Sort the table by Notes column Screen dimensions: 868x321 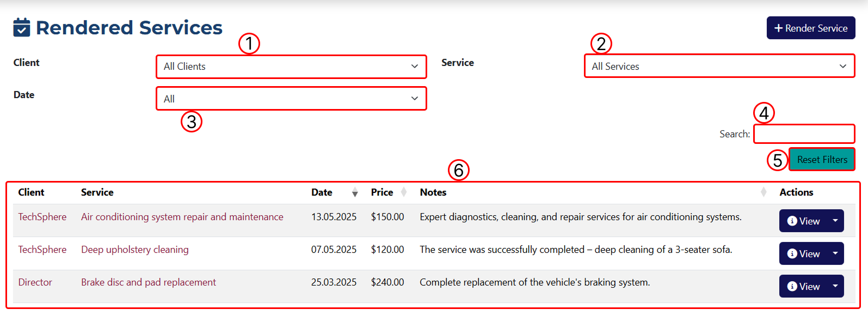[x=592, y=192]
